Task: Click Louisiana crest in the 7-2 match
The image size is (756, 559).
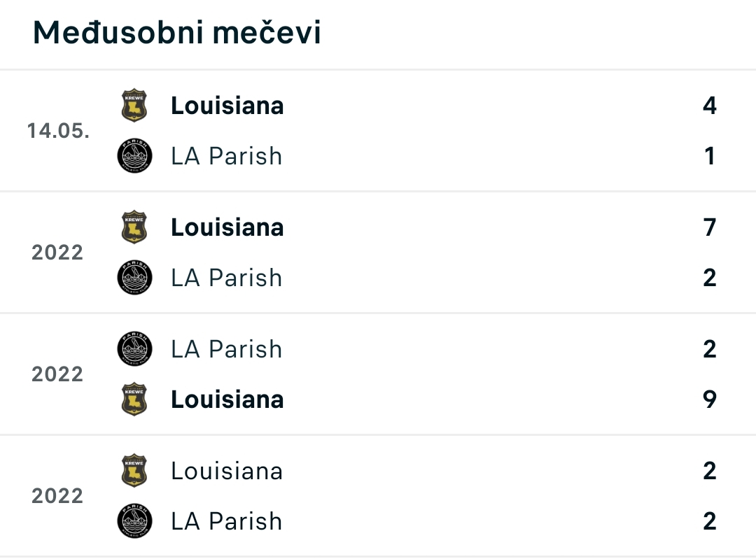Action: (134, 227)
